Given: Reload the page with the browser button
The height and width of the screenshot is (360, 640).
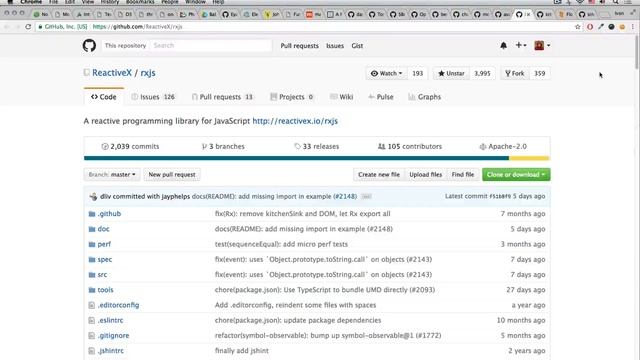Looking at the screenshot, I should pyautogui.click(x=28, y=27).
